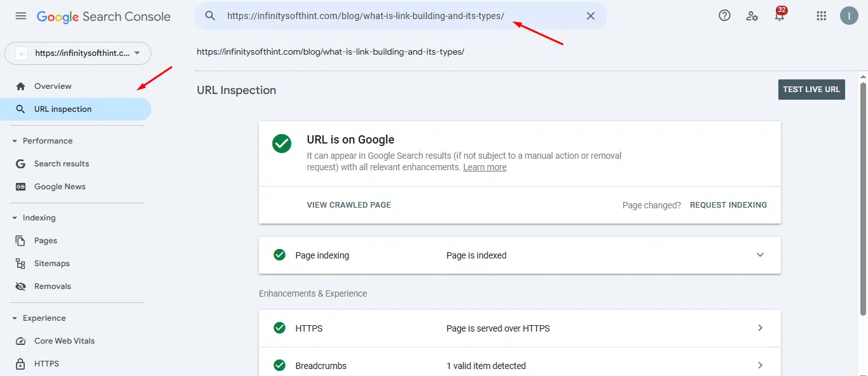Click the inspected URL below search bar
This screenshot has height=376, width=868.
331,51
